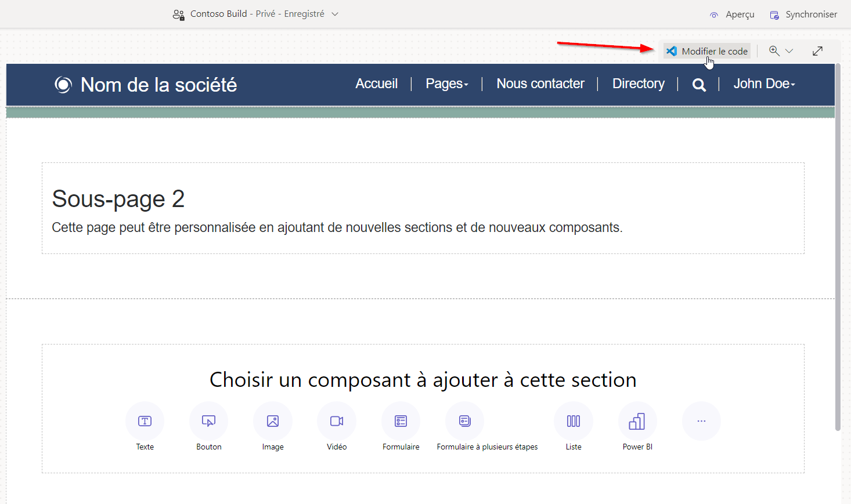Click the site visibility people-lock icon
This screenshot has width=851, height=504.
[179, 14]
